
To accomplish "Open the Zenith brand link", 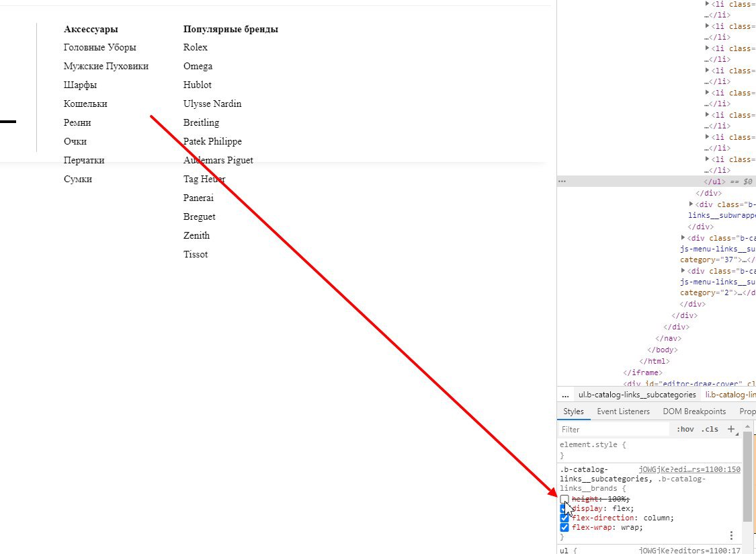I will point(196,235).
